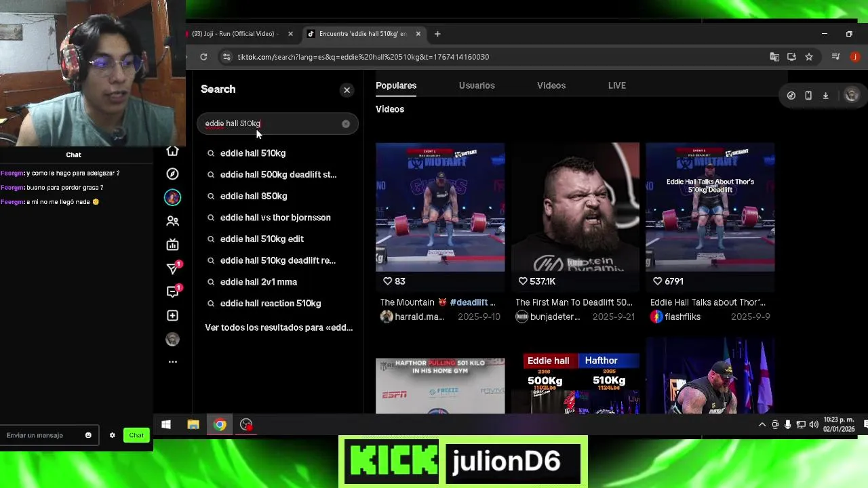Open a new browser tab
The image size is (868, 488).
(x=437, y=34)
